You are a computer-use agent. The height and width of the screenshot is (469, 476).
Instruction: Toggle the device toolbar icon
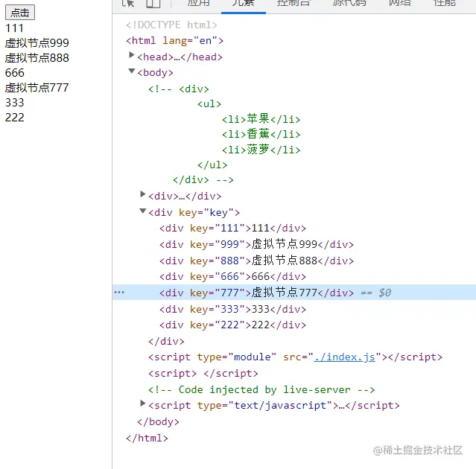153,3
